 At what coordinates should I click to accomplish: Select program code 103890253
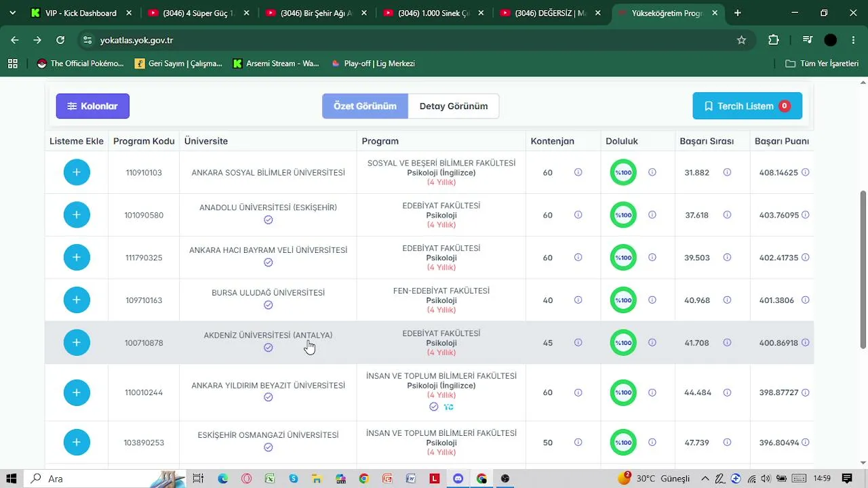pyautogui.click(x=144, y=443)
